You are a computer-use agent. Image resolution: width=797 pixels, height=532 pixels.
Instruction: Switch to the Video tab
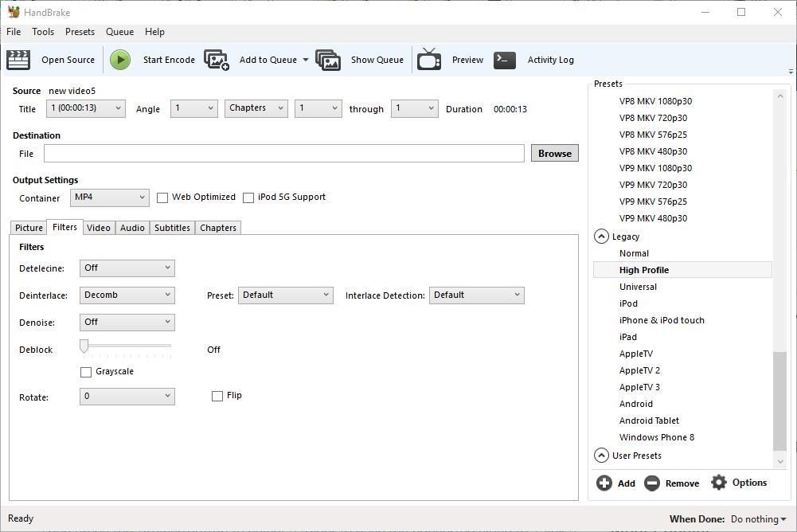(x=99, y=228)
